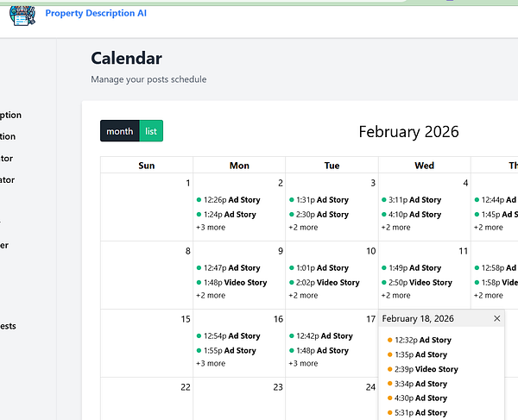
Task: Select day number 24 in the calendar
Action: pyautogui.click(x=370, y=387)
